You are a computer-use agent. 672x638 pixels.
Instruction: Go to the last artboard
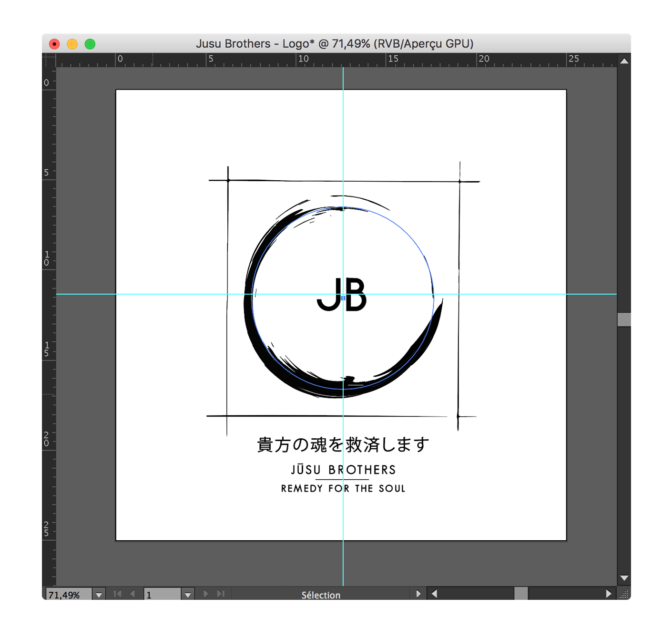coord(220,594)
